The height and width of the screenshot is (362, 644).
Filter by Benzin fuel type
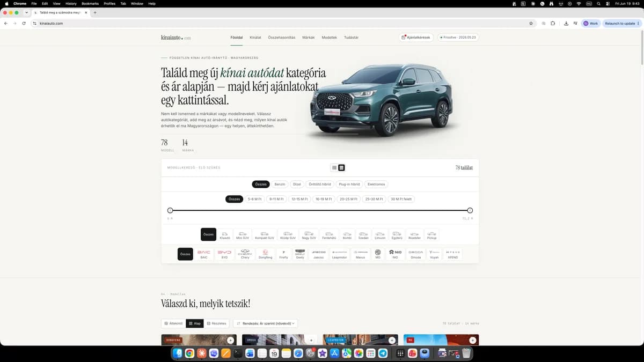click(280, 184)
